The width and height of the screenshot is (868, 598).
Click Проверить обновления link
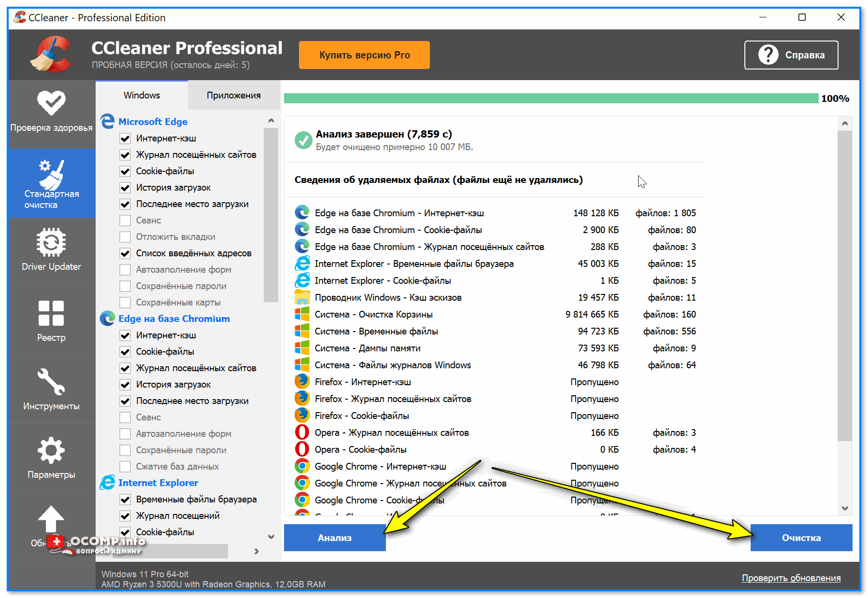click(791, 578)
